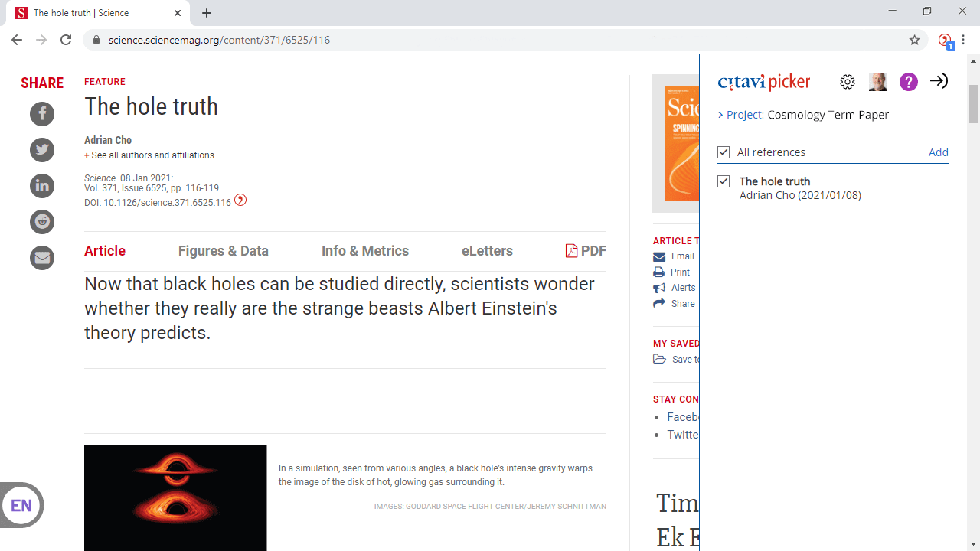The width and height of the screenshot is (980, 551).
Task: Collapse the Citavi Picker panel with arrow
Action: click(939, 81)
